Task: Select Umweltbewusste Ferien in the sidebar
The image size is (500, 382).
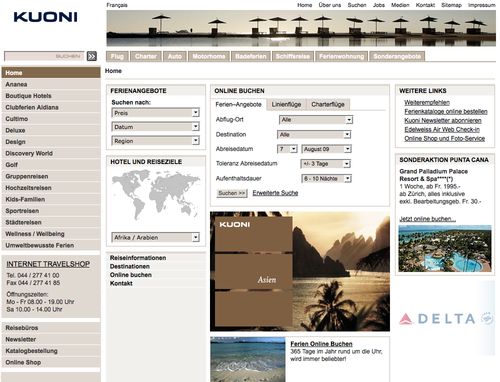Action: (51, 245)
